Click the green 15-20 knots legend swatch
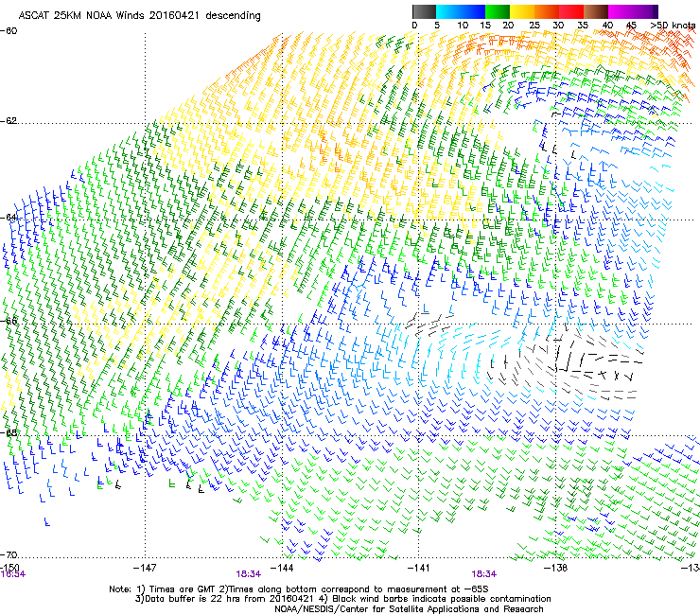The height and width of the screenshot is (615, 700). pyautogui.click(x=498, y=11)
